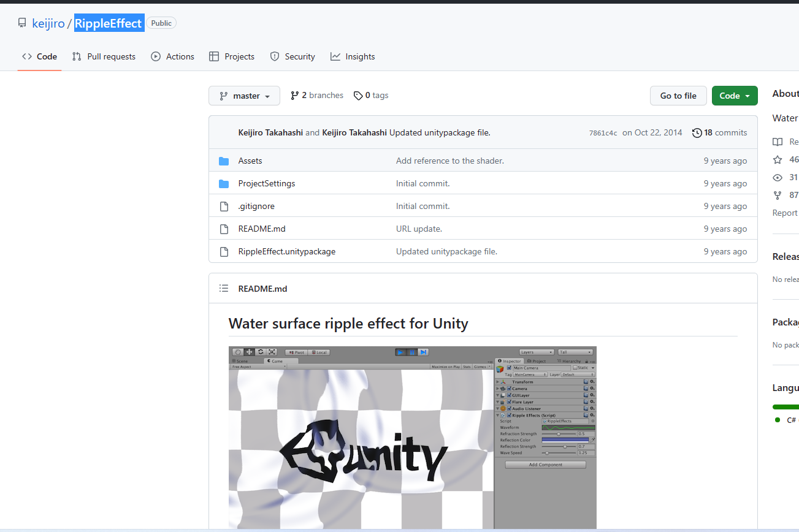Open 'Initial commit.' message on ProjectSettings row
This screenshot has width=799, height=532.
tap(423, 183)
